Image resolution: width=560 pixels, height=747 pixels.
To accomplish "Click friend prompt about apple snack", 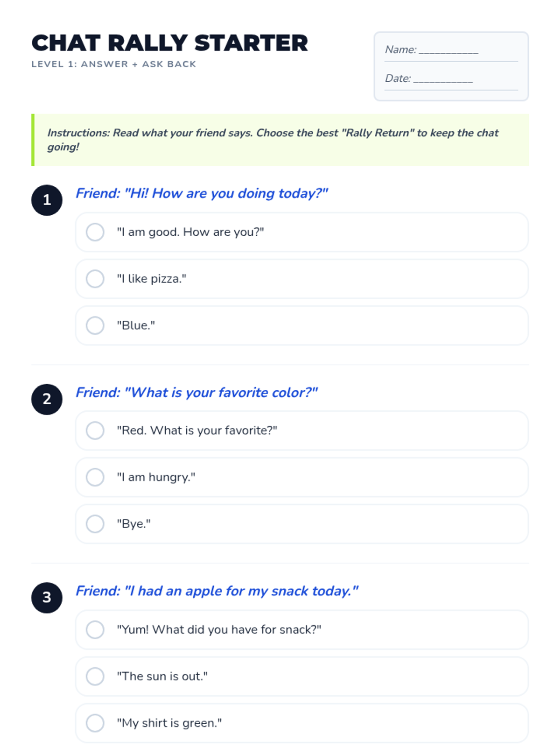I will pos(217,591).
